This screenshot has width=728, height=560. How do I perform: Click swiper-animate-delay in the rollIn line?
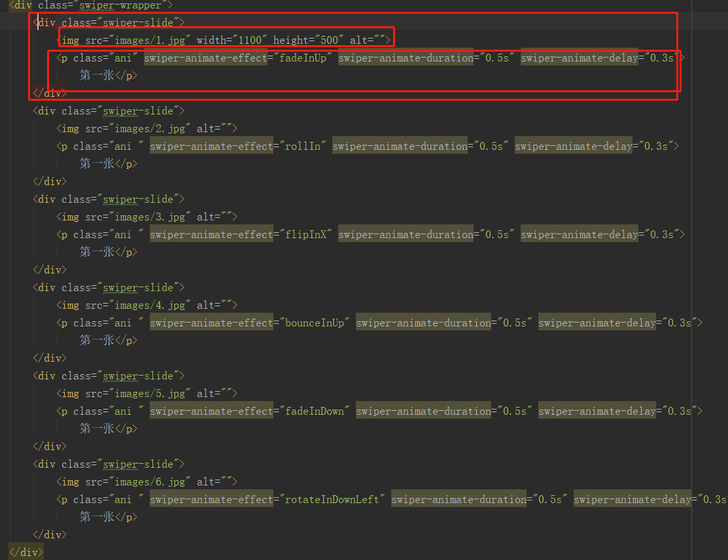[574, 147]
